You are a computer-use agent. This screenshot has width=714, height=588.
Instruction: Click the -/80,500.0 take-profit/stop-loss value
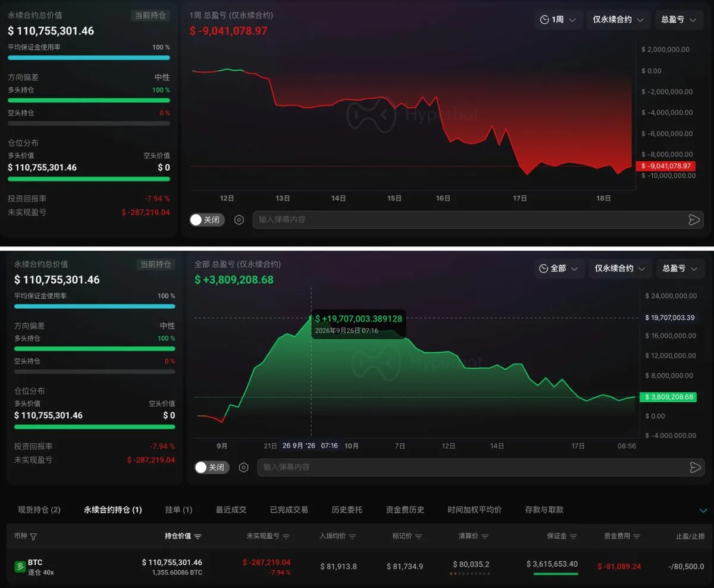point(686,566)
